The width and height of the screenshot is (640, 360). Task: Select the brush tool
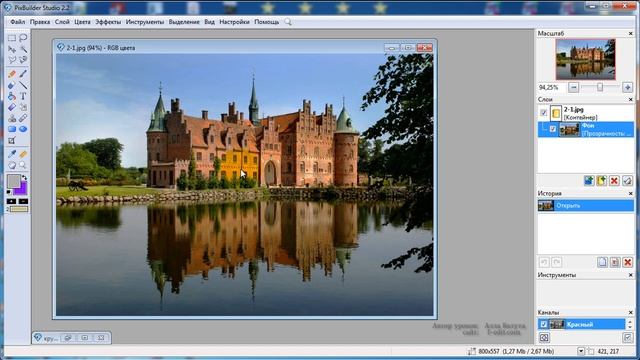click(x=23, y=74)
